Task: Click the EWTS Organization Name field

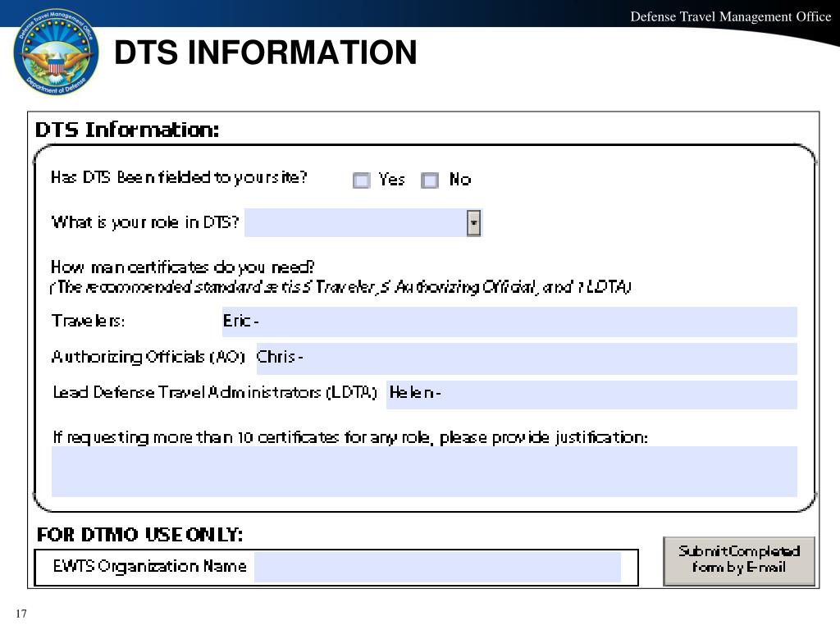Action: tap(438, 568)
